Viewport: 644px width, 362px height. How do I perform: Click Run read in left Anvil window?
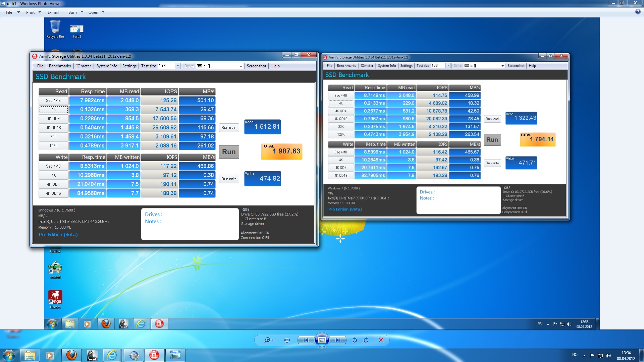tap(229, 128)
